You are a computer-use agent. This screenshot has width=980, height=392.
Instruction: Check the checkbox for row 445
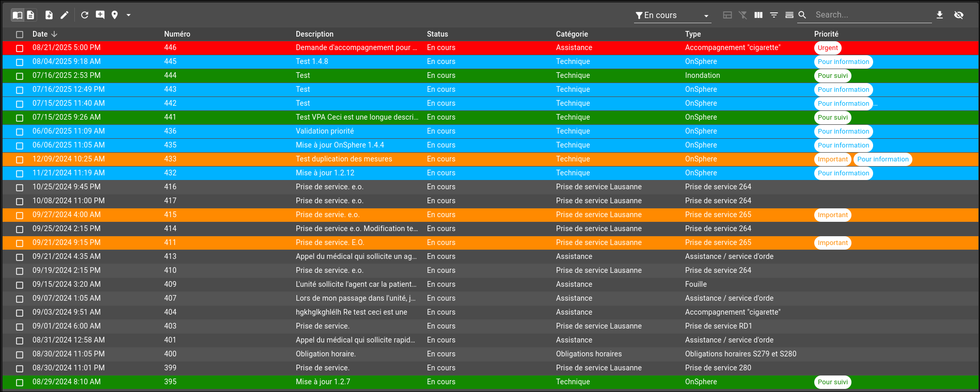pyautogui.click(x=20, y=62)
